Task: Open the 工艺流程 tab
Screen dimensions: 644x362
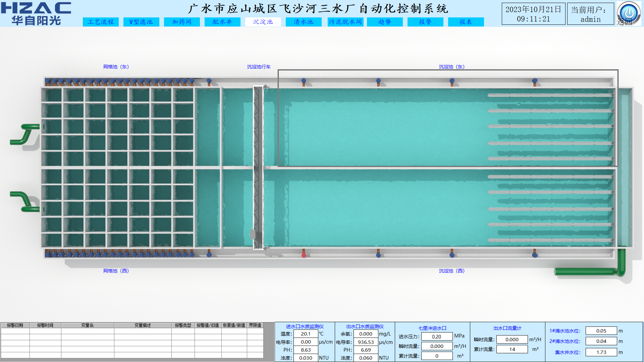Action: point(101,22)
